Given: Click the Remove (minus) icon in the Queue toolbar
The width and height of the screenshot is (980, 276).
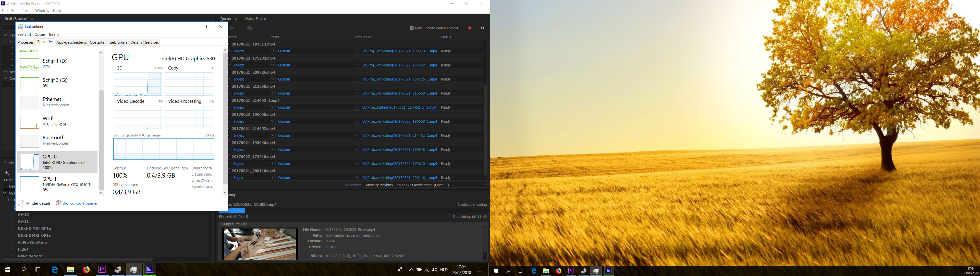Looking at the screenshot, I should pyautogui.click(x=240, y=28).
